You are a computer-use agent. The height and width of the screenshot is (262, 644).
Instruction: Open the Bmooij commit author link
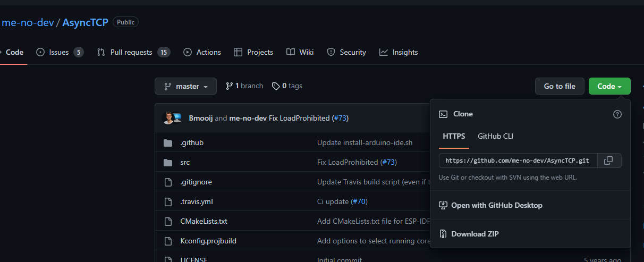[201, 118]
